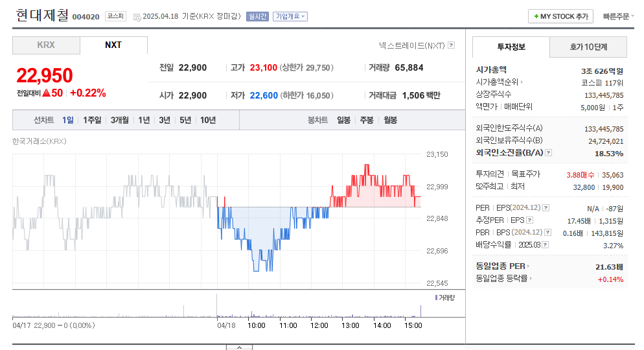Select the 1년 line chart period
Viewport: 644px width, 350px height.
[144, 120]
